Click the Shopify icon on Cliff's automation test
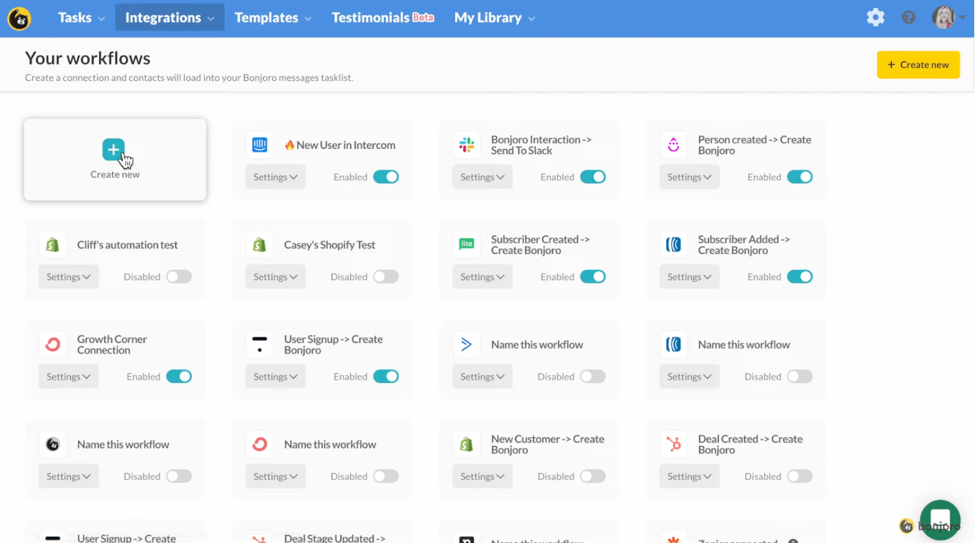The image size is (980, 543). [x=53, y=245]
